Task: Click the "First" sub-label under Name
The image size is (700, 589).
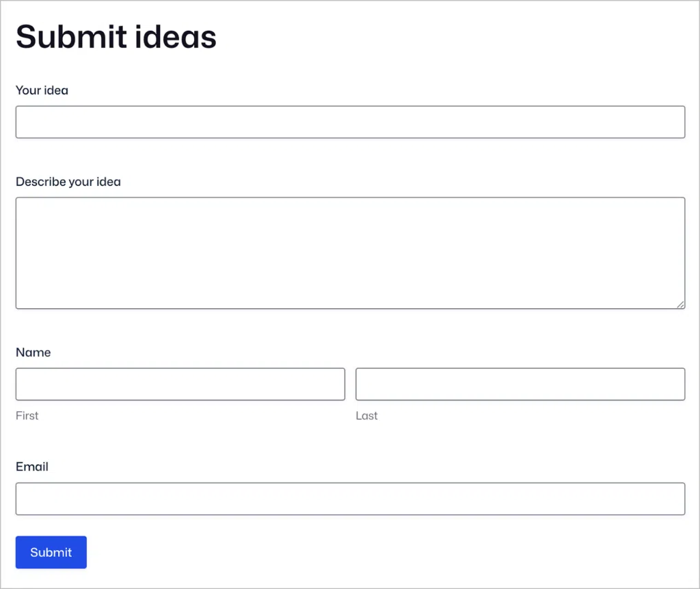Action: click(27, 415)
